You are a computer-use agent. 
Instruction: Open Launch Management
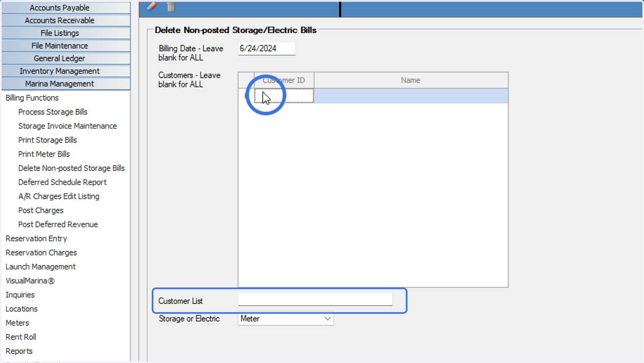point(41,266)
